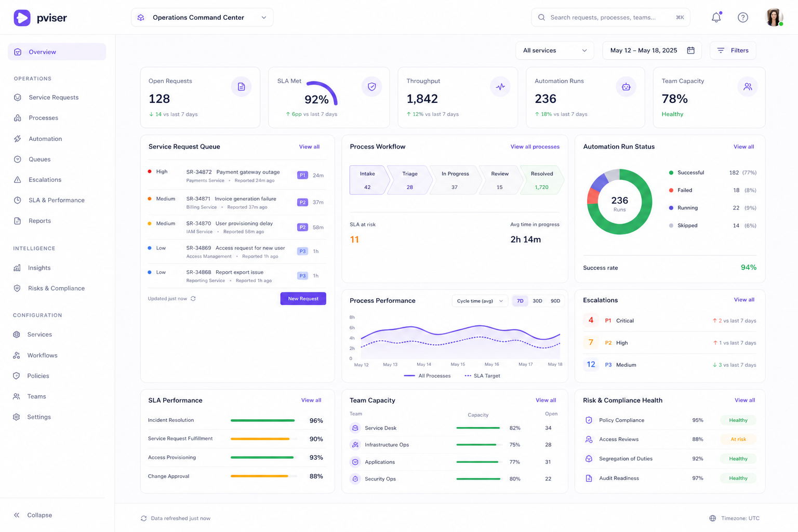Image resolution: width=798 pixels, height=532 pixels.
Task: Click View all processes link
Action: 535,147
